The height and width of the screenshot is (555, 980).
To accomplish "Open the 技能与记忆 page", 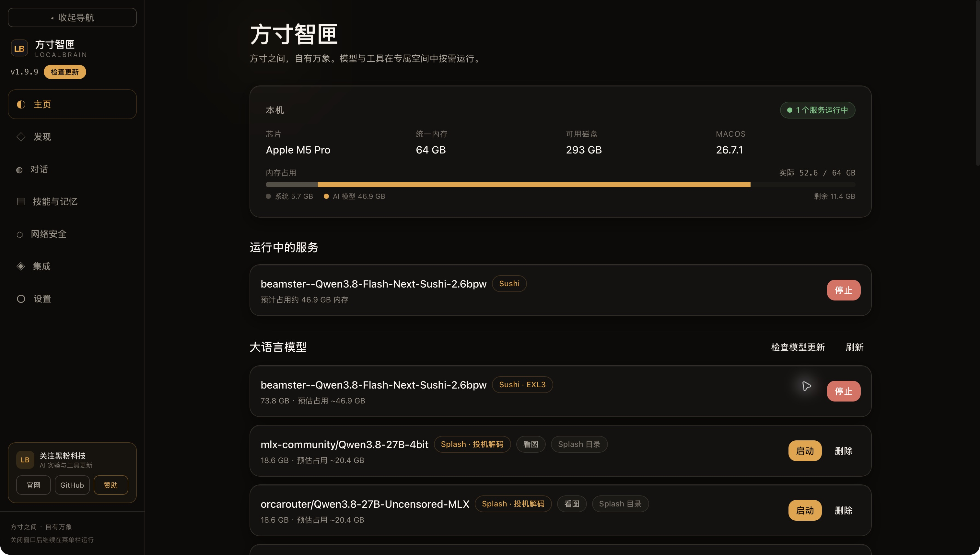I will [72, 202].
